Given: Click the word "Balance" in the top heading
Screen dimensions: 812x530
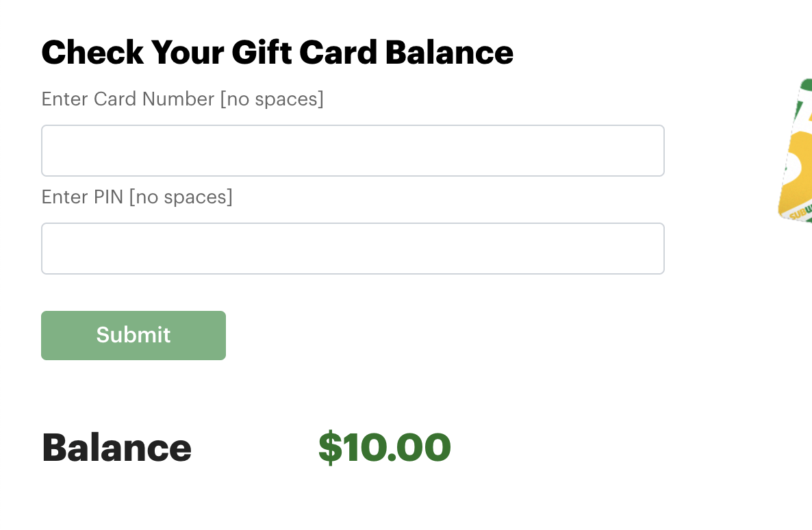Looking at the screenshot, I should (x=449, y=53).
